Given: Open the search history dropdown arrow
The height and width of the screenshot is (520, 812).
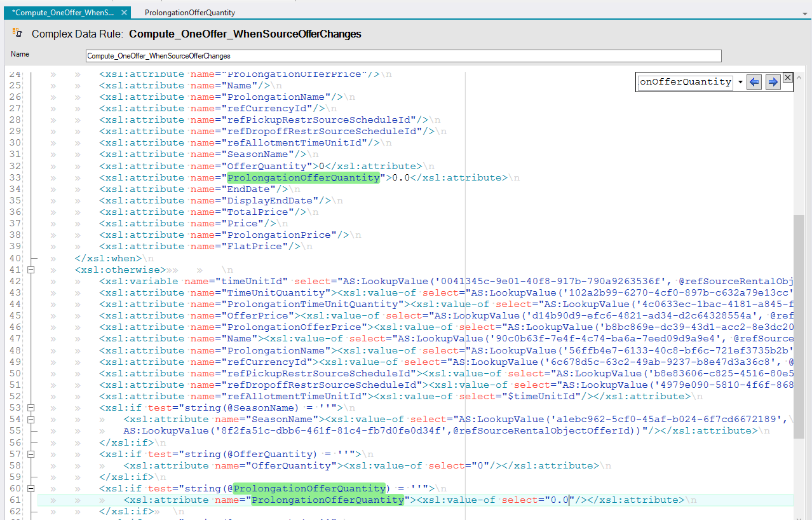Looking at the screenshot, I should (x=741, y=82).
